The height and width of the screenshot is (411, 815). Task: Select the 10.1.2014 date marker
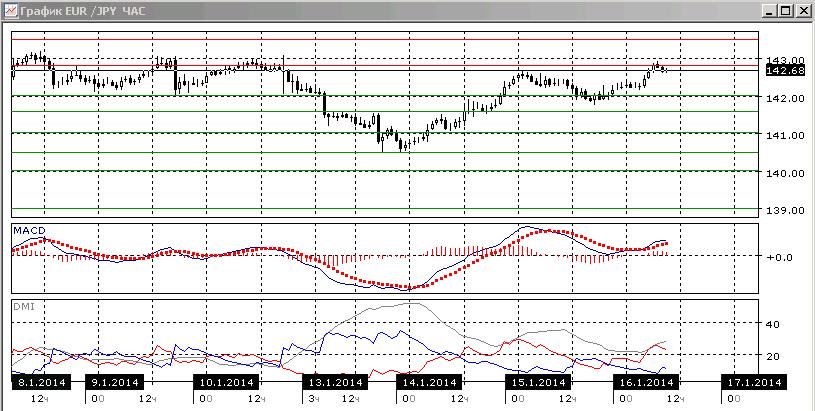[226, 382]
